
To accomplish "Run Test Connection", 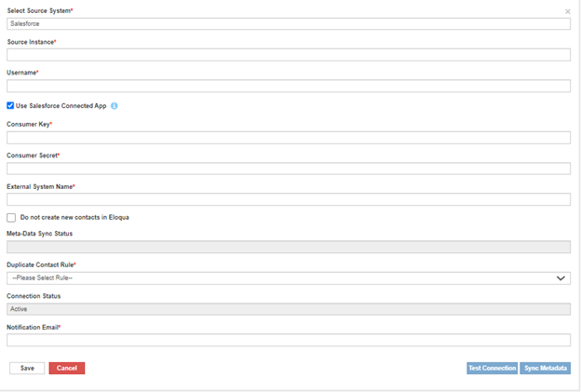I will tap(492, 368).
